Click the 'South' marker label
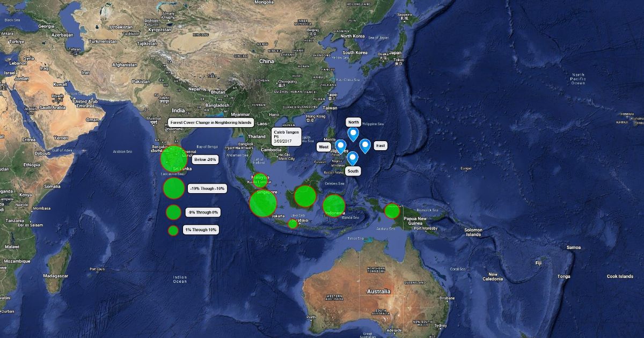 (x=353, y=171)
